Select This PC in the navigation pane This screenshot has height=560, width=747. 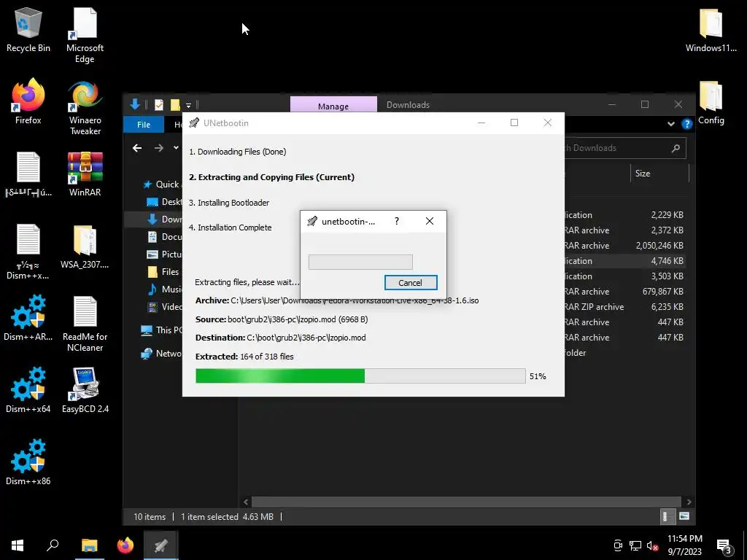[x=161, y=330]
